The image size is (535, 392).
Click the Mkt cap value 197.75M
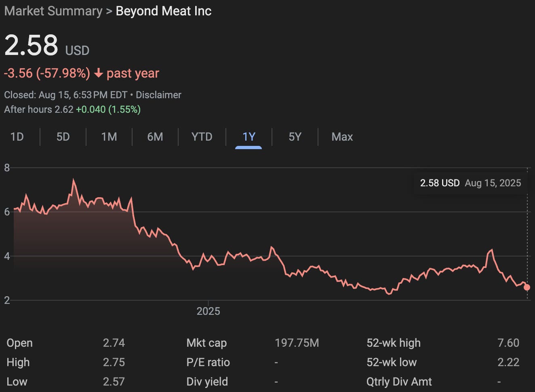297,343
